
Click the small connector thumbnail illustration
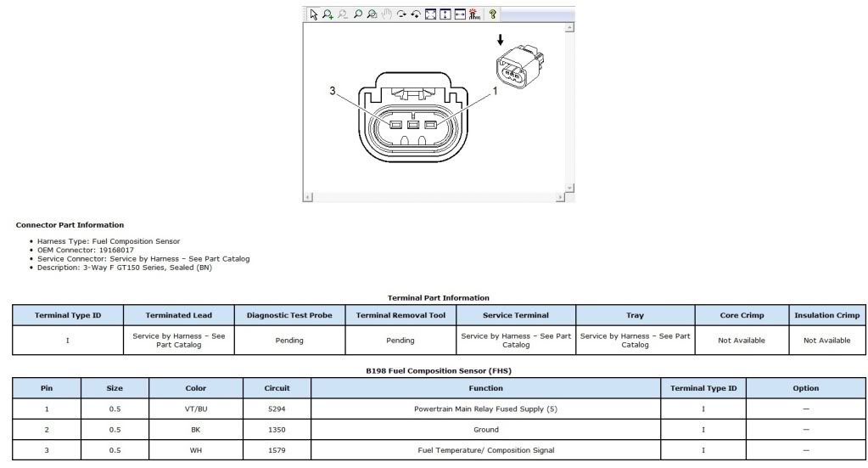(520, 66)
